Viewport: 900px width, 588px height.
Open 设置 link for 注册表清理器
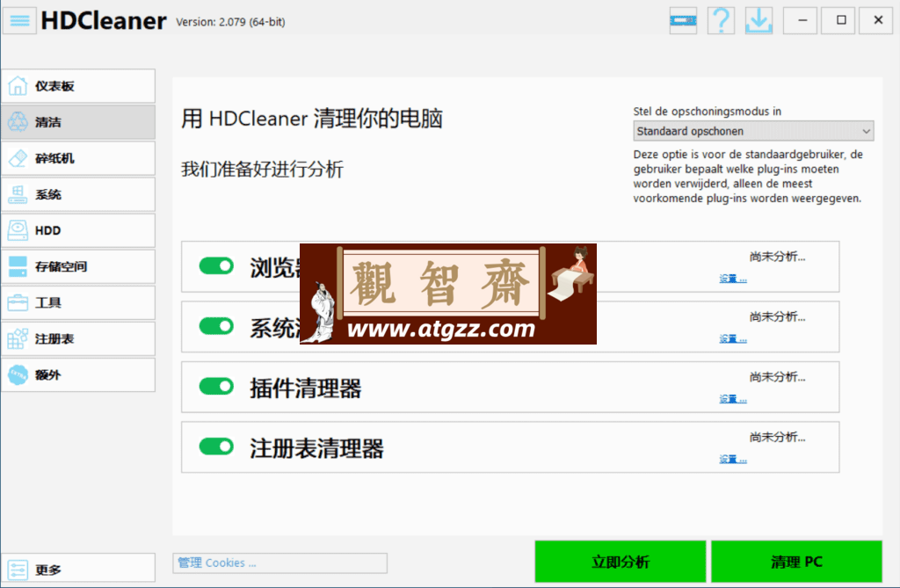[x=733, y=460]
